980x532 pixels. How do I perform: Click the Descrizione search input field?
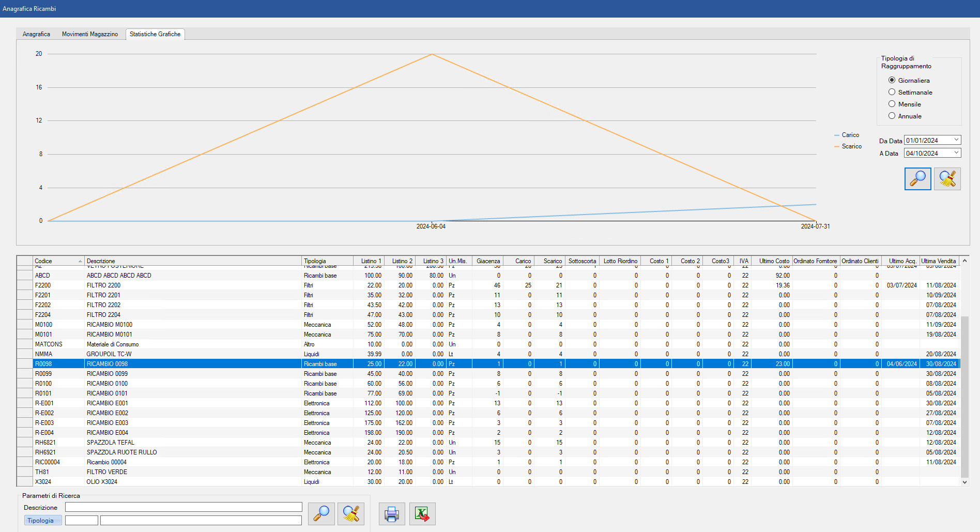coord(183,507)
